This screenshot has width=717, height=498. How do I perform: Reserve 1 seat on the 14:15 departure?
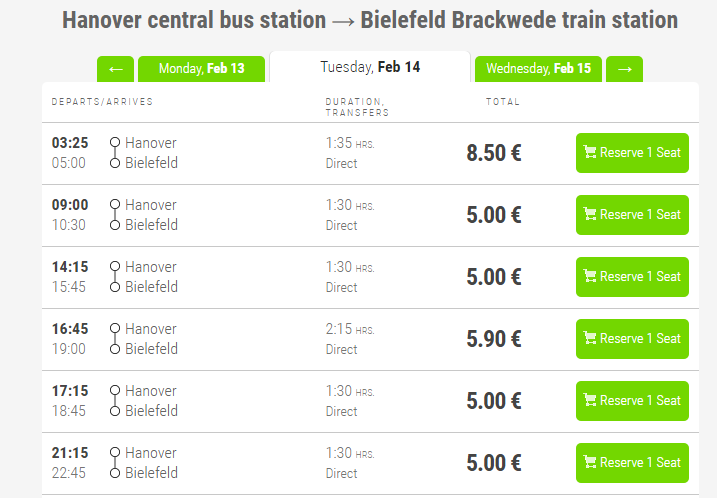[x=632, y=277]
